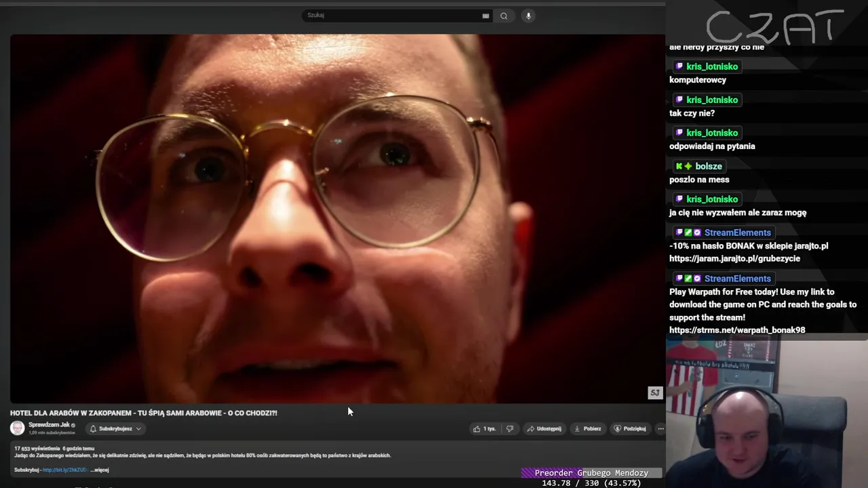The height and width of the screenshot is (488, 868).
Task: Click kris_lotnisko above 'komputerowcy' message
Action: (x=712, y=66)
